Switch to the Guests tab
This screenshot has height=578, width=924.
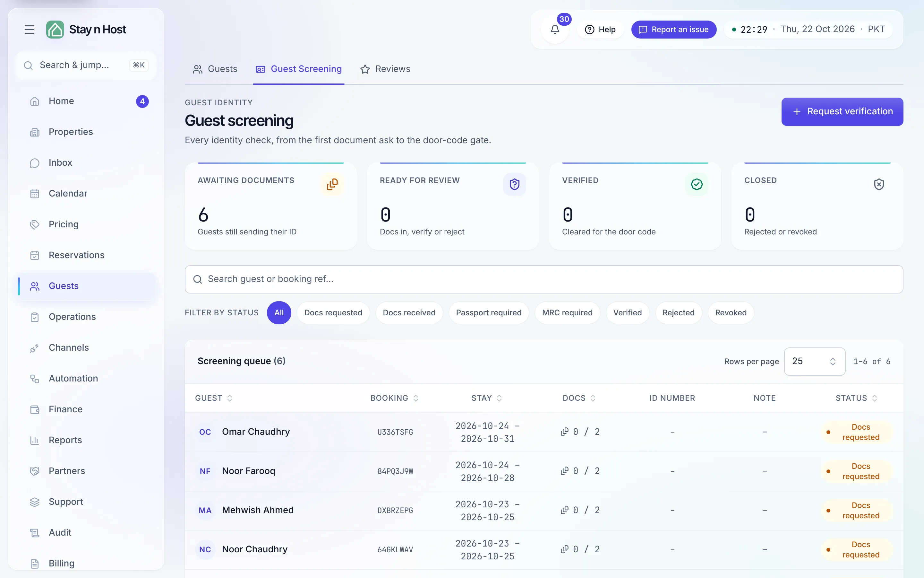pos(215,69)
